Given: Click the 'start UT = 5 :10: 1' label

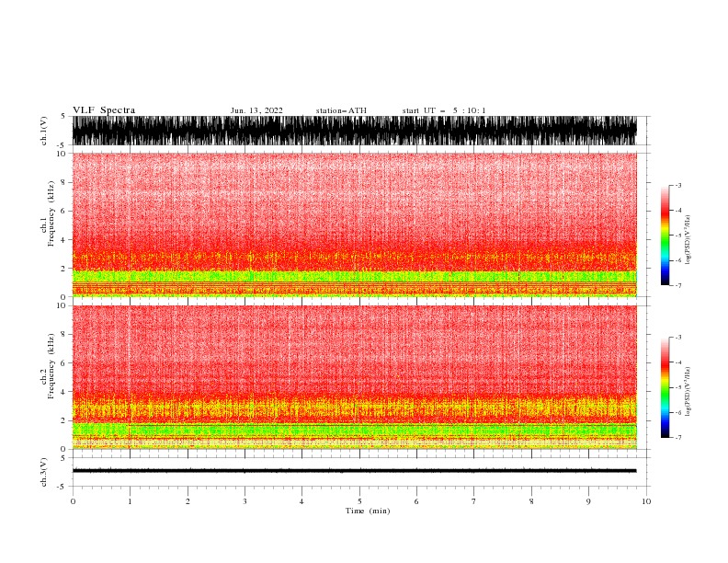Looking at the screenshot, I should [x=444, y=110].
